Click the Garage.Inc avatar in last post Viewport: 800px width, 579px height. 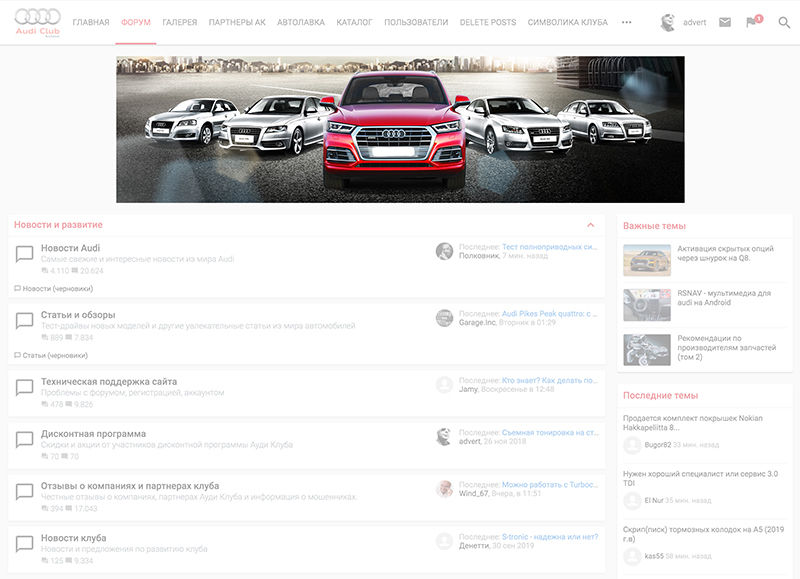pyautogui.click(x=444, y=318)
